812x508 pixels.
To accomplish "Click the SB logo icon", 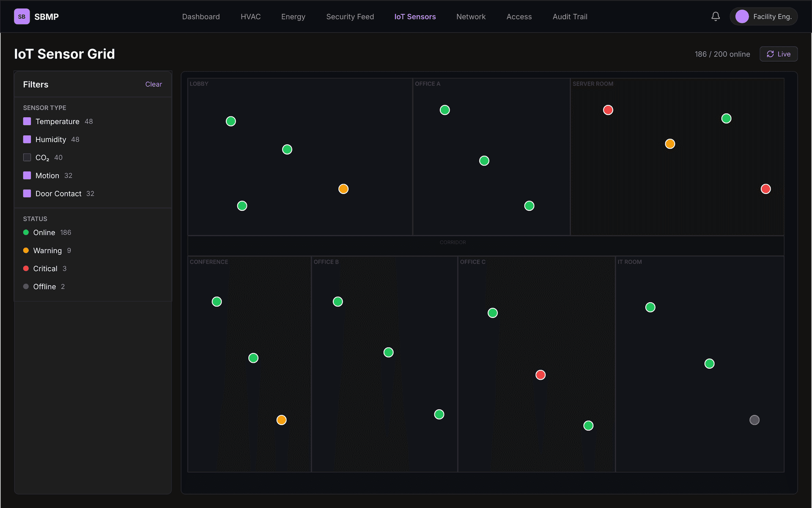I will [22, 17].
